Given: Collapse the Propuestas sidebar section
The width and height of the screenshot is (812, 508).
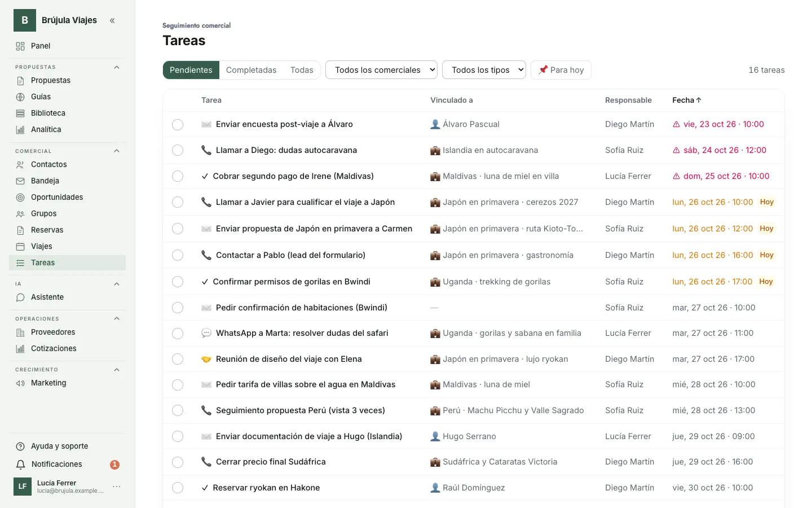Looking at the screenshot, I should pyautogui.click(x=117, y=67).
